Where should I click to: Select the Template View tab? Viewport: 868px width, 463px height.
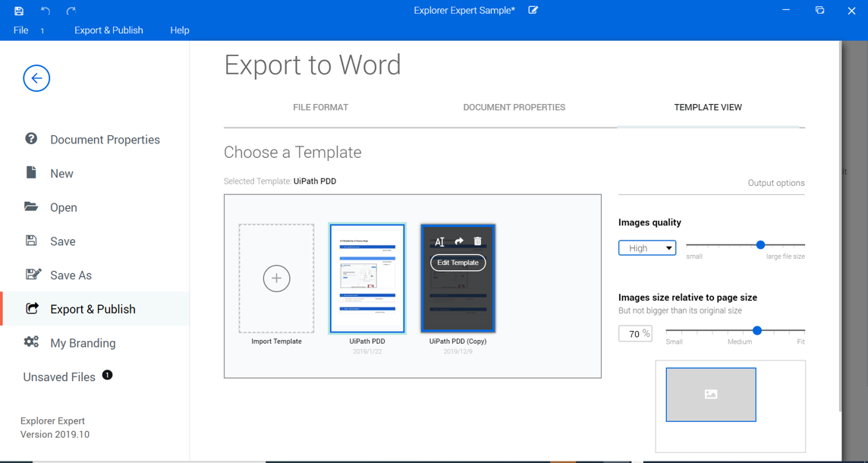coord(708,108)
